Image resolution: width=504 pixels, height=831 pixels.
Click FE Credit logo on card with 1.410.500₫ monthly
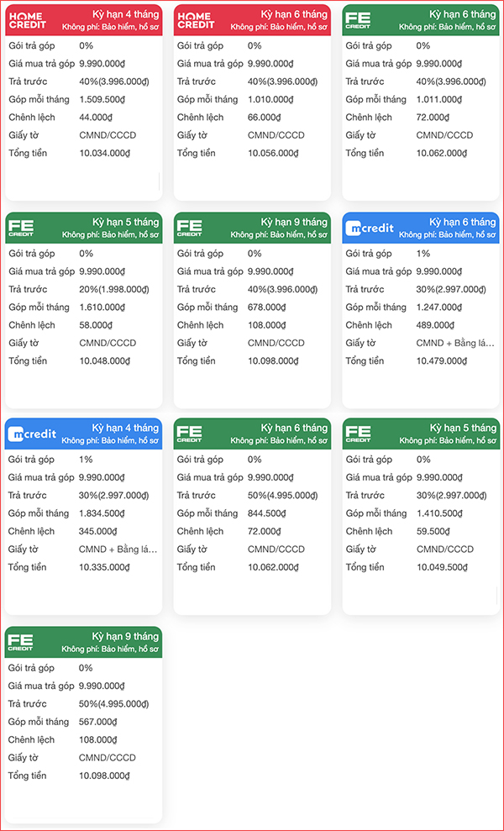pyautogui.click(x=358, y=434)
